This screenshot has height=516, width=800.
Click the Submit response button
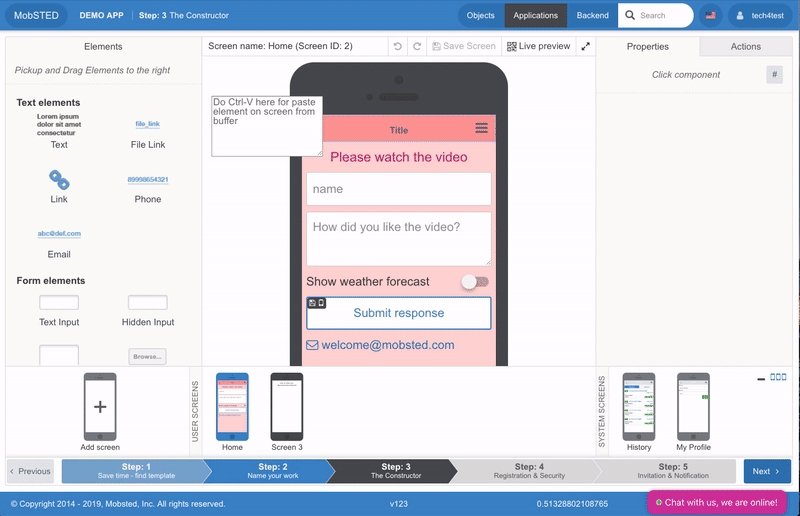pos(398,313)
